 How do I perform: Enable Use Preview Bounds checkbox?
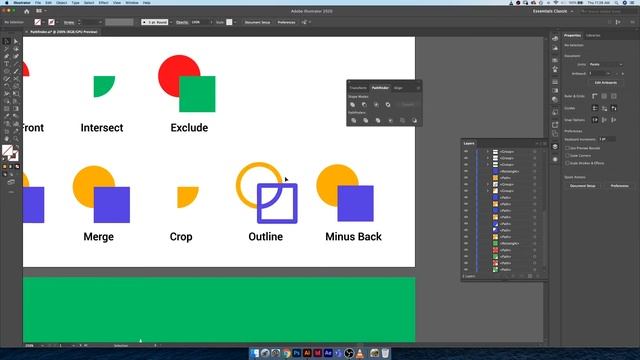[567, 148]
